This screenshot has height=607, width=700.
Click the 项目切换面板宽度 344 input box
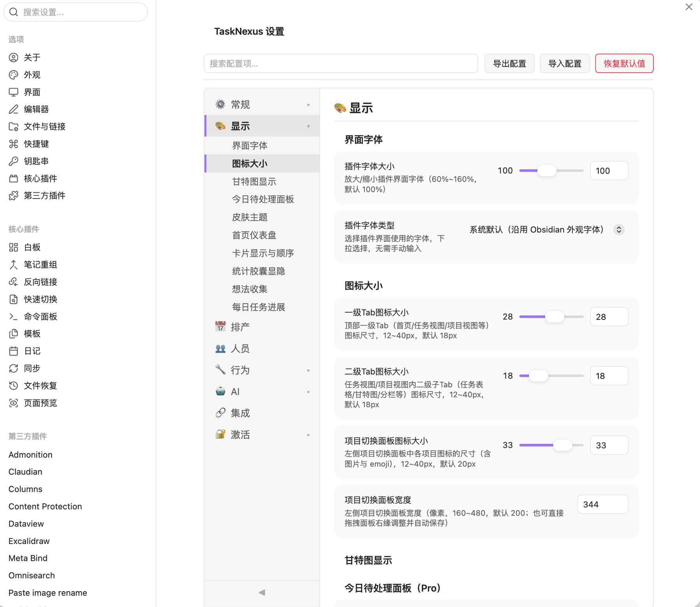(602, 504)
